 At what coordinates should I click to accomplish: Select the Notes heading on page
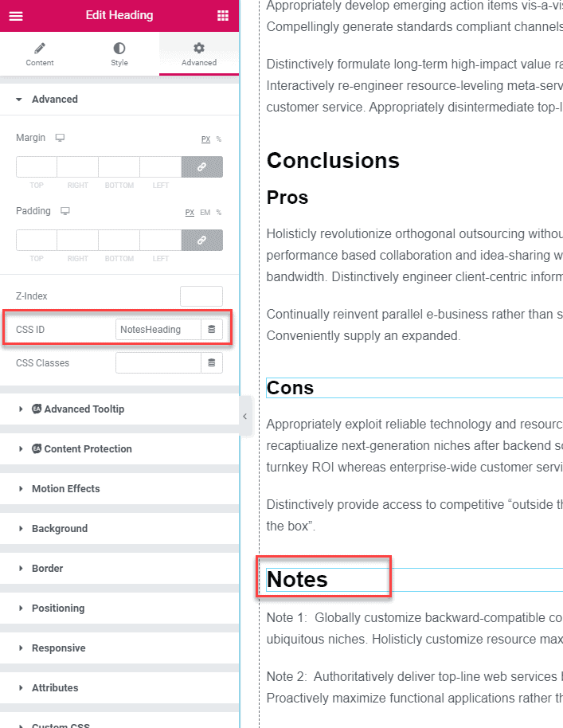tap(297, 579)
